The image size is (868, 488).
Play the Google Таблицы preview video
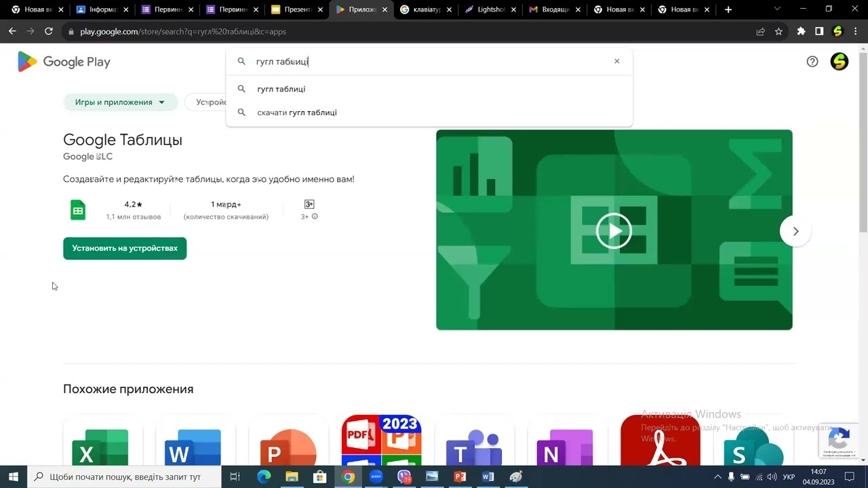pos(614,231)
